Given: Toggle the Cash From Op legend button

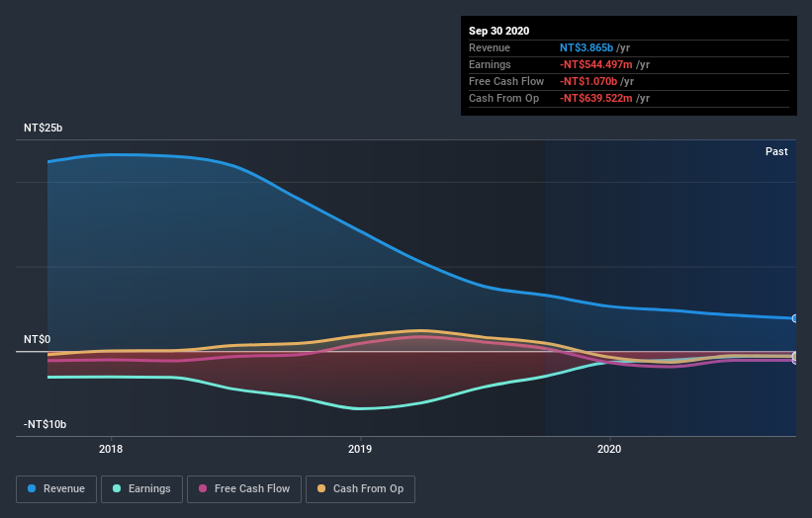Looking at the screenshot, I should (360, 489).
